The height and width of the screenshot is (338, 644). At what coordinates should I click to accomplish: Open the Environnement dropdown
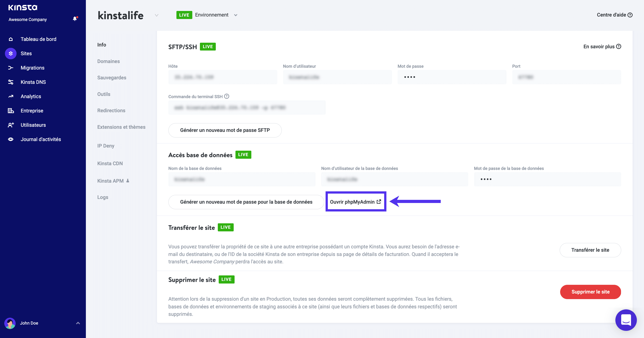click(235, 15)
